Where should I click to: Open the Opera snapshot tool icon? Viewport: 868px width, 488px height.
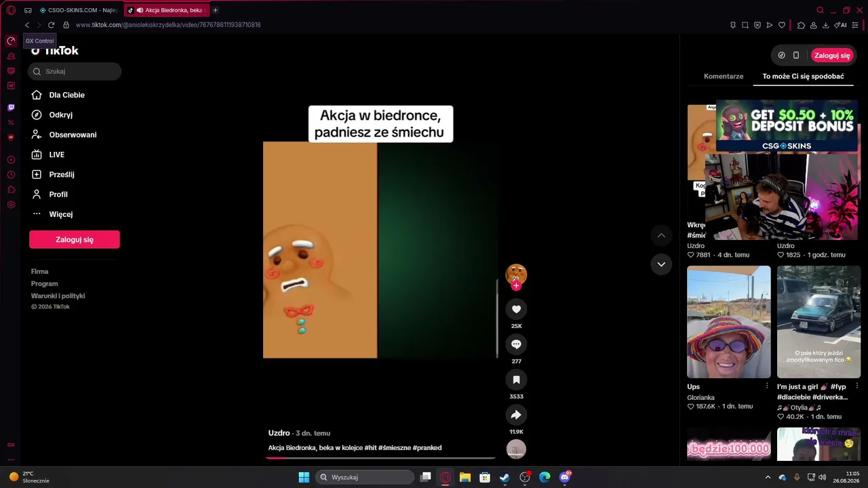[745, 25]
